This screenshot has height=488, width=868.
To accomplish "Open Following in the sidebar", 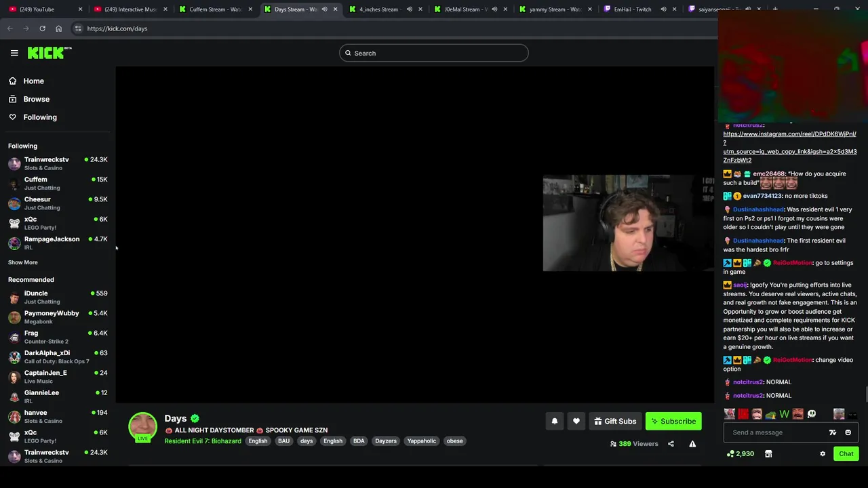I will [40, 117].
